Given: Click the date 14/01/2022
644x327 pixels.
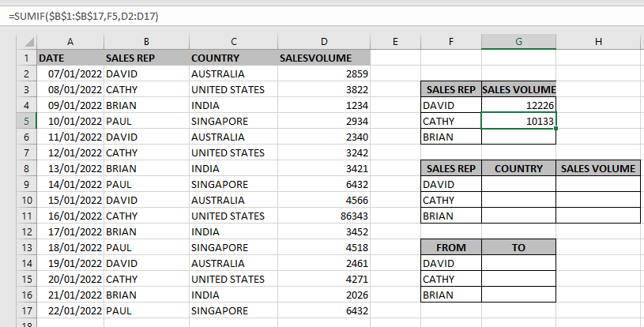Looking at the screenshot, I should tap(70, 184).
